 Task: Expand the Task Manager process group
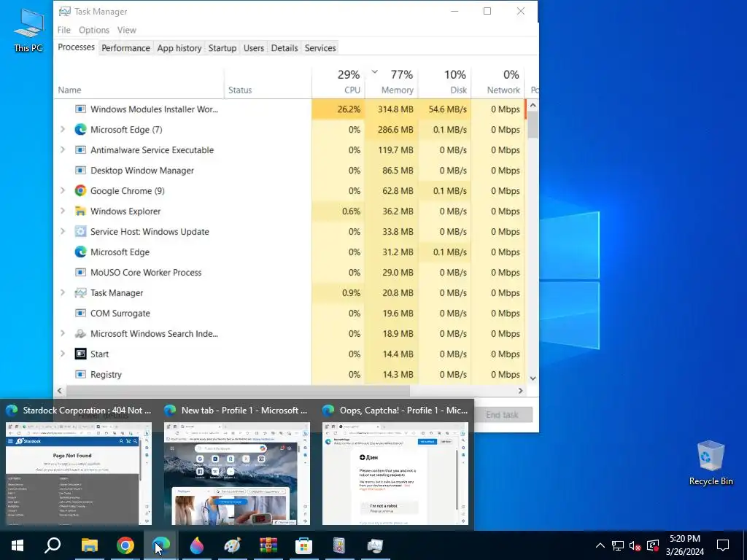pos(63,293)
